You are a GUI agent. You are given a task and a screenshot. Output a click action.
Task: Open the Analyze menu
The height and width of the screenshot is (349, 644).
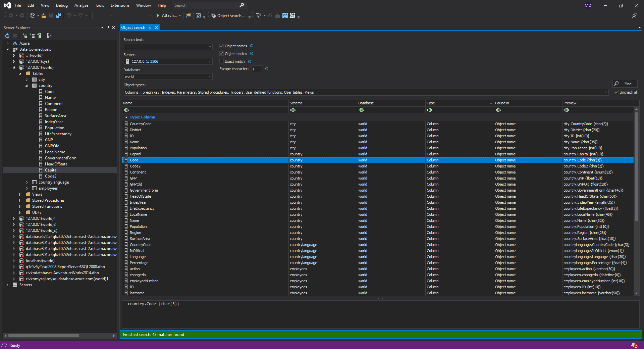[81, 5]
